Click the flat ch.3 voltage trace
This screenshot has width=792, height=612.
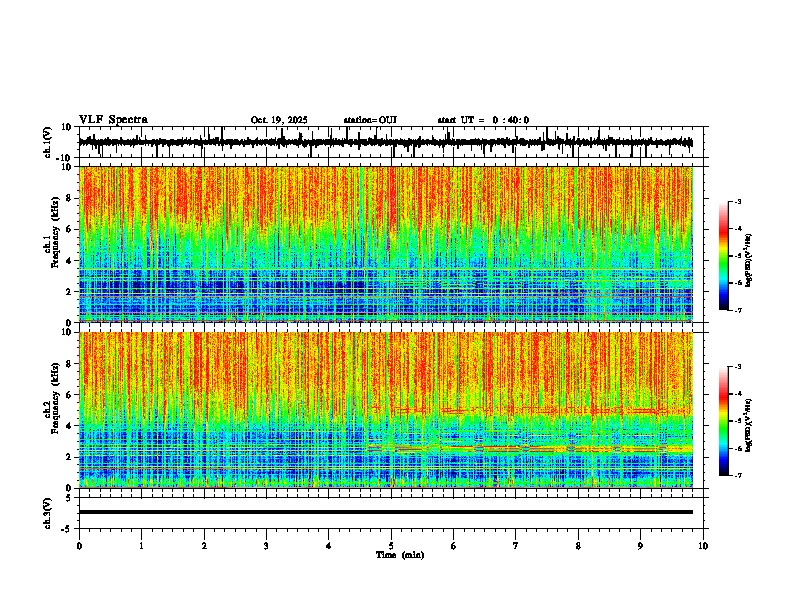coord(386,512)
